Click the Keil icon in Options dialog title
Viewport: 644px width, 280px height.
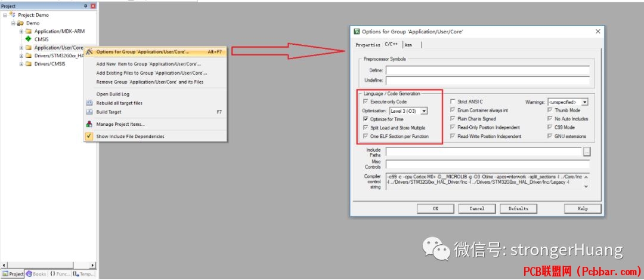click(357, 31)
